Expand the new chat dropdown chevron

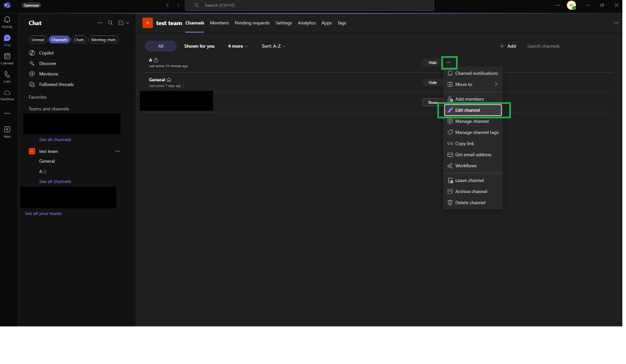pos(127,23)
